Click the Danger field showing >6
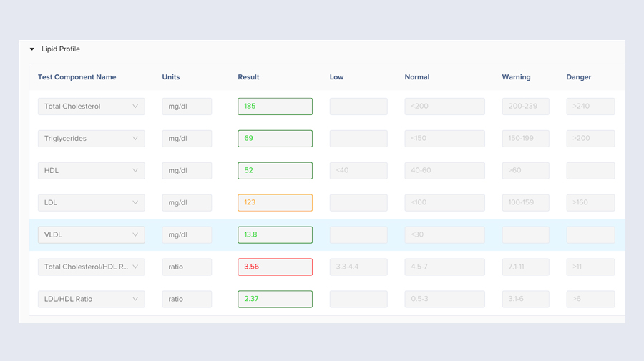This screenshot has height=361, width=644. click(x=590, y=299)
